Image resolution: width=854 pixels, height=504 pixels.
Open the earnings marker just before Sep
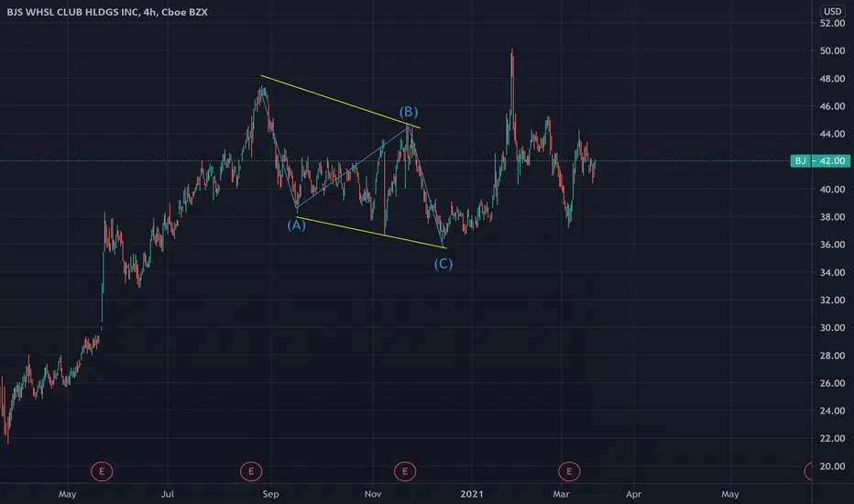click(x=251, y=471)
